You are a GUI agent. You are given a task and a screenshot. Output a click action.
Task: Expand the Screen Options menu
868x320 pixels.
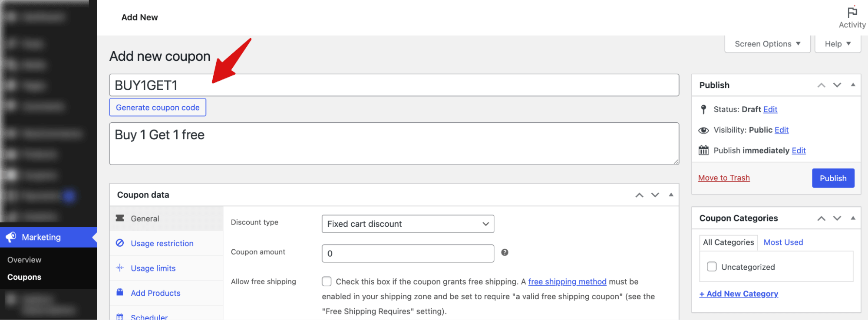point(767,44)
